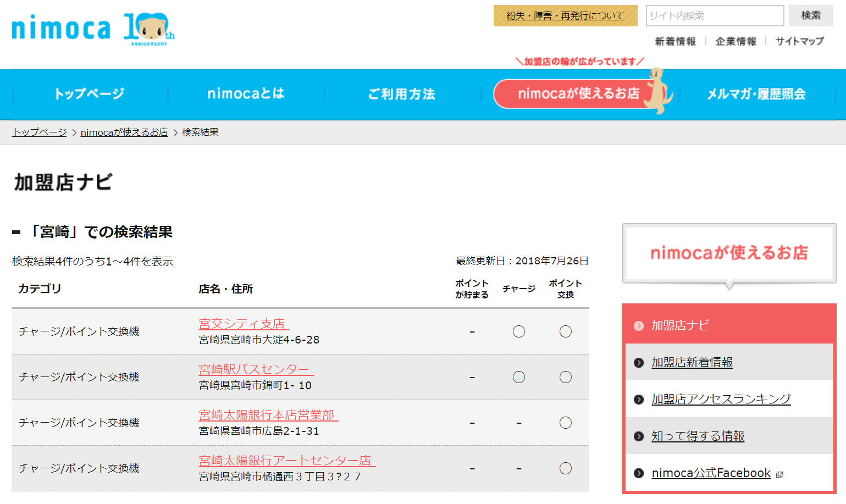Open the 宮崎太陽銀行アートセンター店 store link
Viewport: 846px width, 504px height.
click(286, 461)
